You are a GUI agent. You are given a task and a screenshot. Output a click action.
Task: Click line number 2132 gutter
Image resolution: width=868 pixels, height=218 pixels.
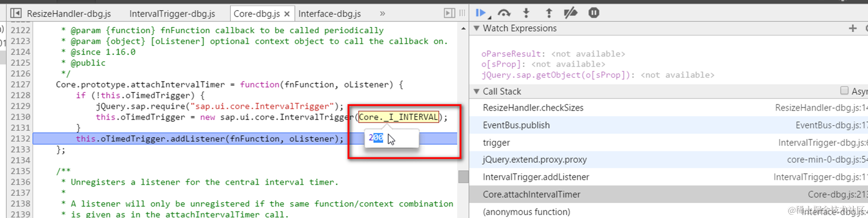[20, 139]
